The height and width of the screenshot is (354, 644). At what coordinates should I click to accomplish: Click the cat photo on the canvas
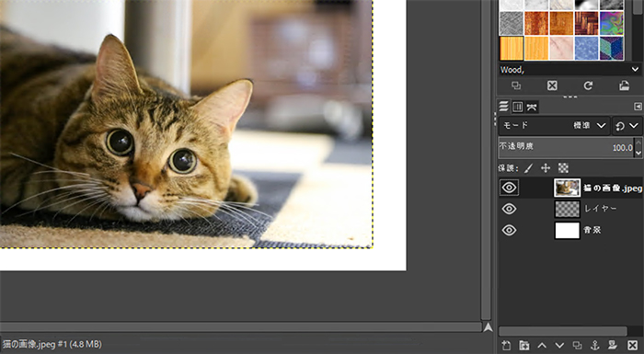(x=186, y=123)
